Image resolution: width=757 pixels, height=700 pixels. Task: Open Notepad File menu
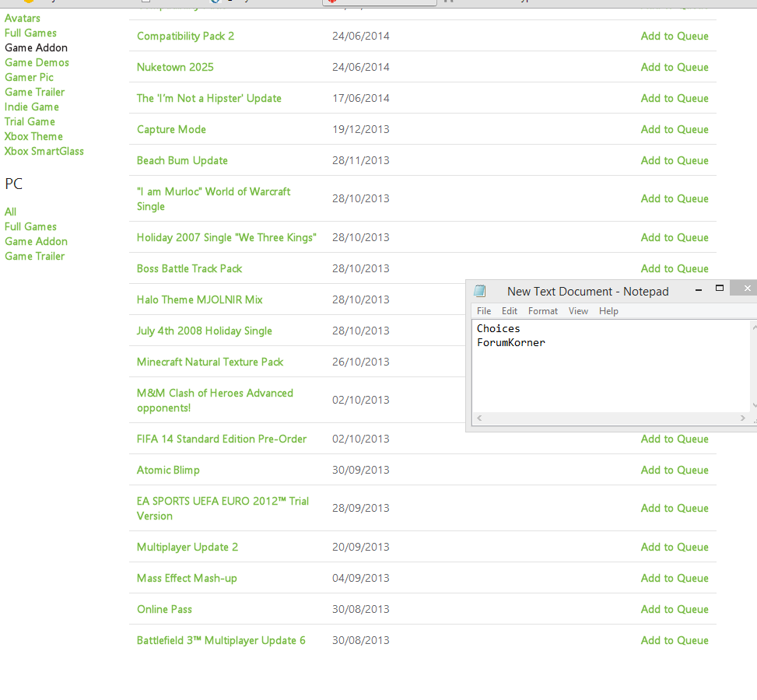tap(484, 311)
